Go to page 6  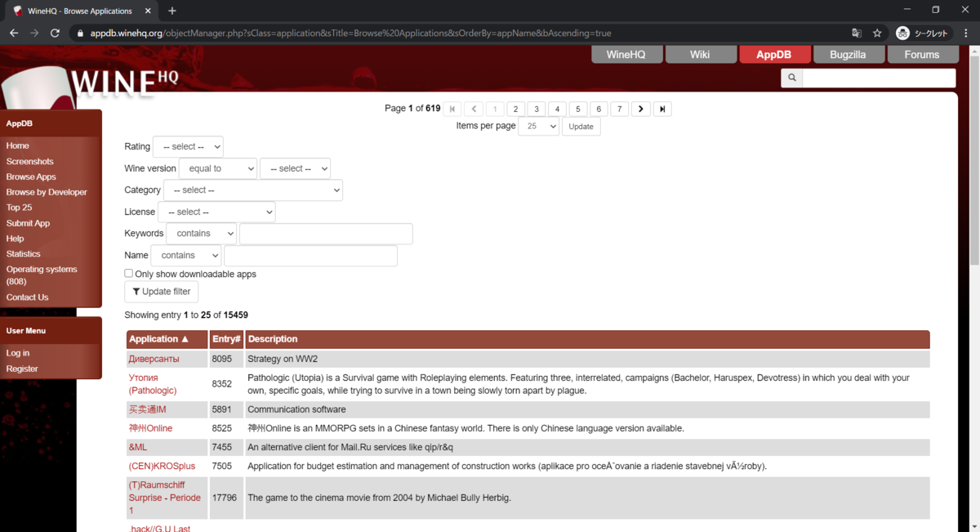point(599,109)
